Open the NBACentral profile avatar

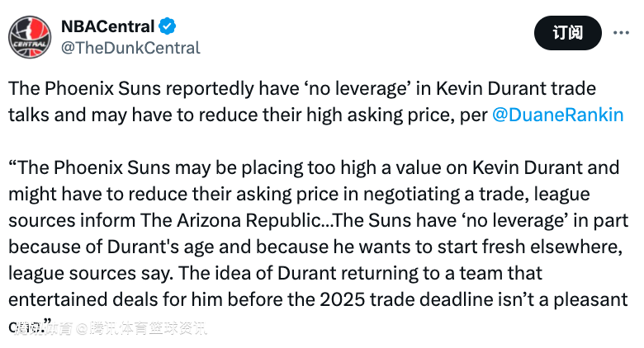pyautogui.click(x=30, y=37)
